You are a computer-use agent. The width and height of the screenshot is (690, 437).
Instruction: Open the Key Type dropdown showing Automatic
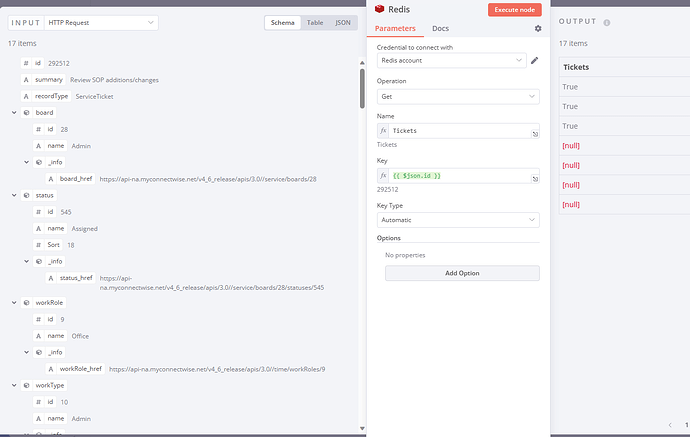point(458,220)
